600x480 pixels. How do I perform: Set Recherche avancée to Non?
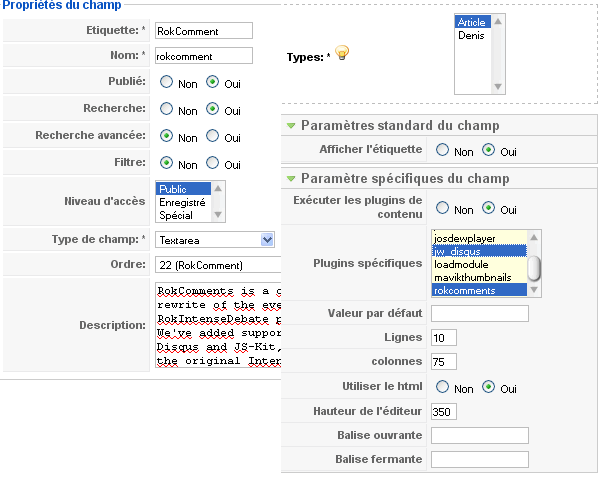coord(166,136)
